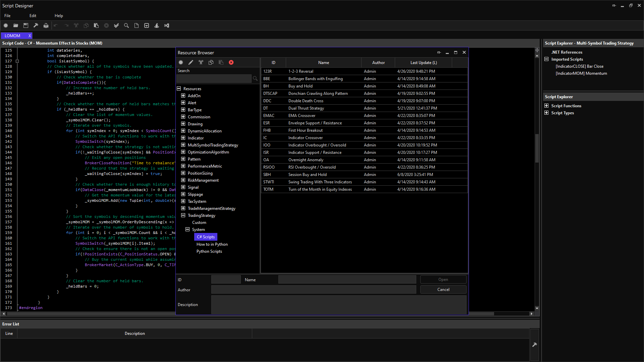Image resolution: width=644 pixels, height=362 pixels.
Task: Click the Save floppy disk icon
Action: (x=26, y=25)
